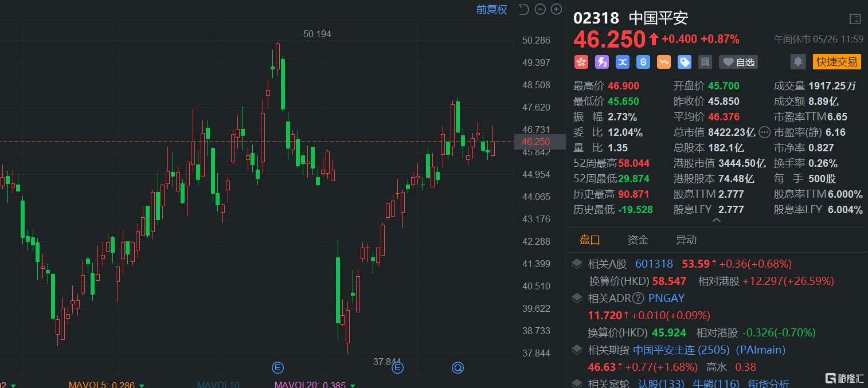The height and width of the screenshot is (388, 868).
Task: Open the price alert bell icon
Action: pos(798,62)
